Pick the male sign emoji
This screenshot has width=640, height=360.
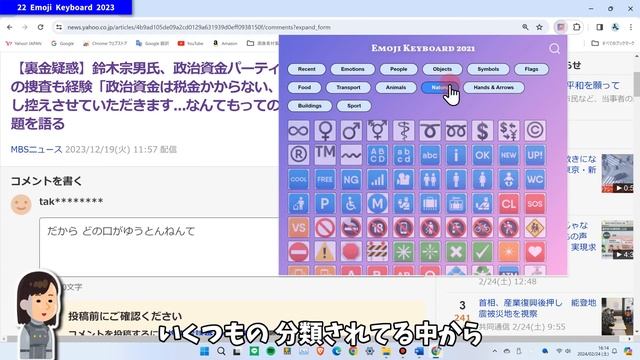click(x=351, y=131)
